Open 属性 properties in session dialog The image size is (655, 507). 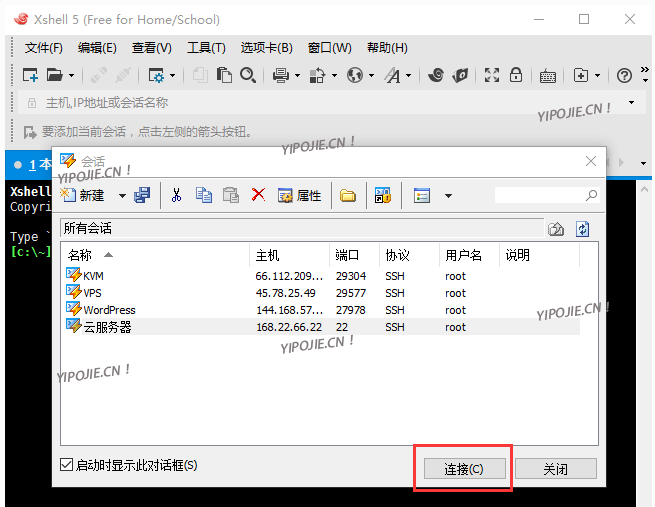coord(300,195)
